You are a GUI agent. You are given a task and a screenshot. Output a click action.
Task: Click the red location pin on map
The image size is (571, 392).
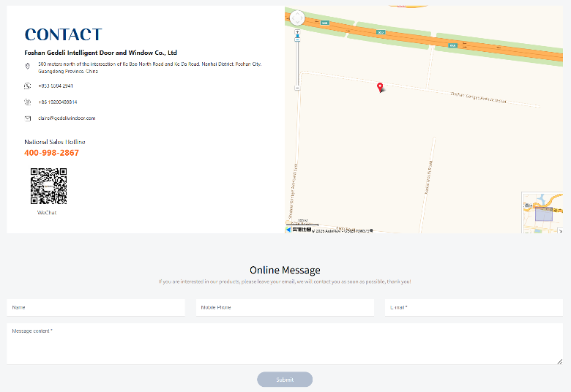(x=380, y=88)
